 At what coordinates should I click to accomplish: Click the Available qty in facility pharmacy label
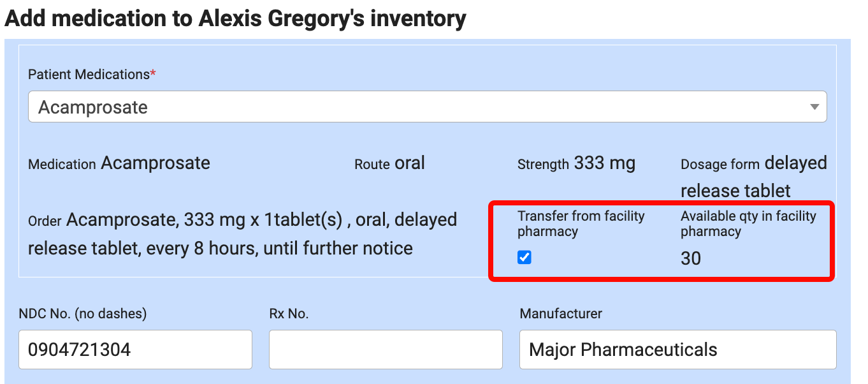748,223
